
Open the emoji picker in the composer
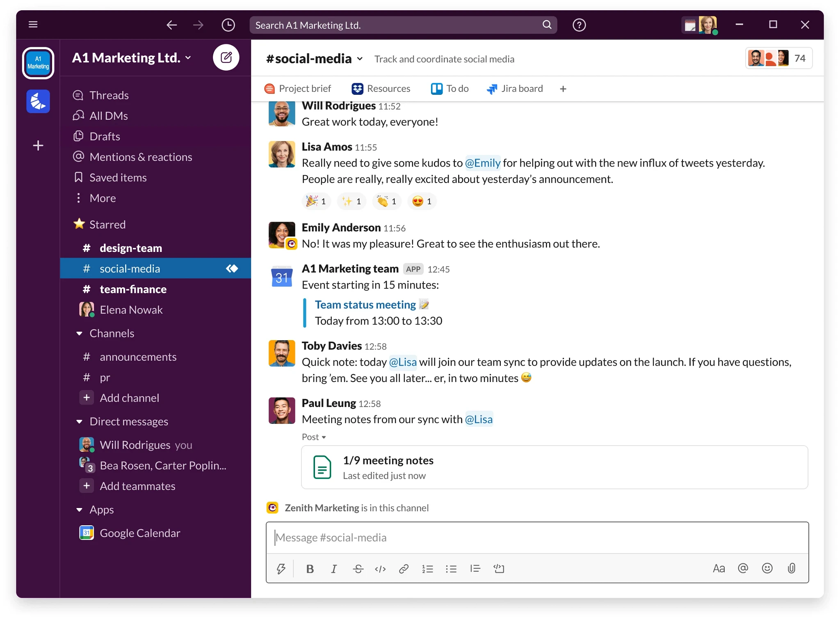(x=767, y=568)
